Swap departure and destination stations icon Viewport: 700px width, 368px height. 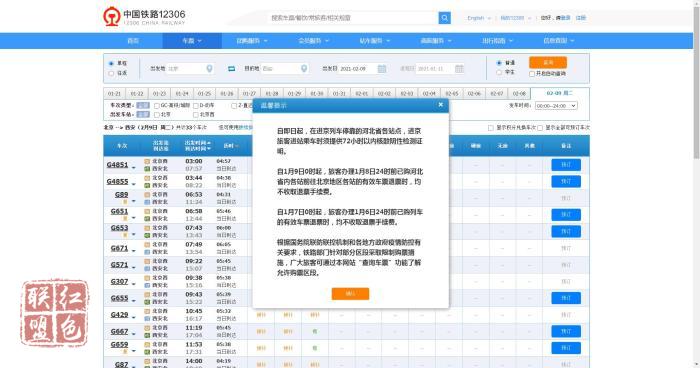coord(231,69)
